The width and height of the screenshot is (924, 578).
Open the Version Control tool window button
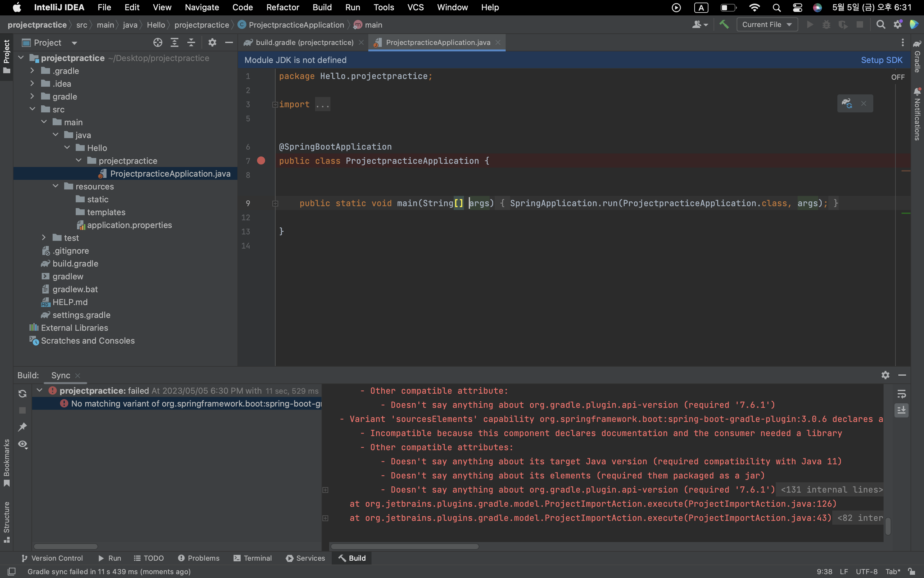(x=52, y=558)
